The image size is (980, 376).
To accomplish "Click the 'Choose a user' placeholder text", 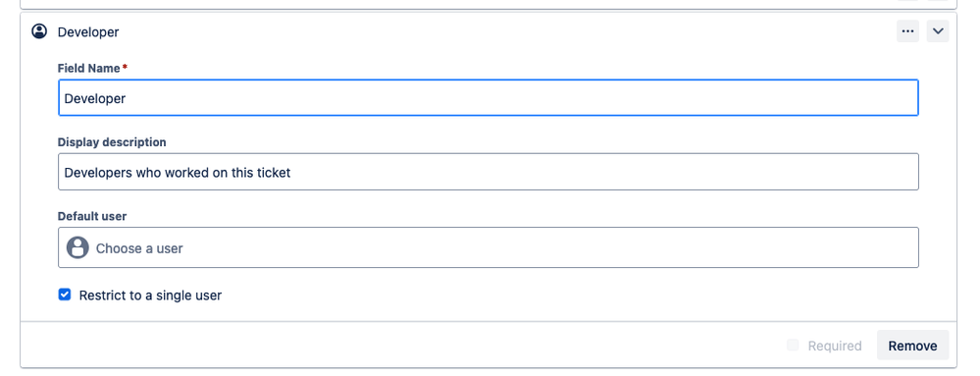I will point(139,248).
